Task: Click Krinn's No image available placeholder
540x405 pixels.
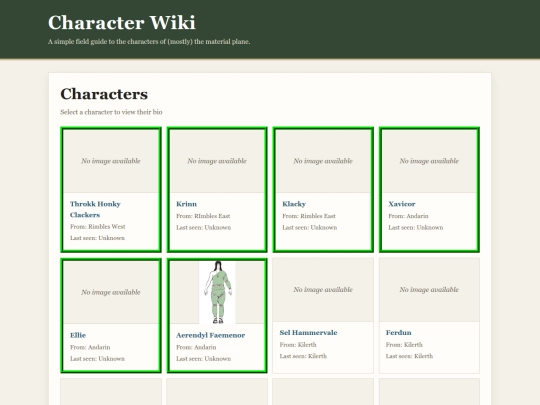Action: [x=217, y=161]
